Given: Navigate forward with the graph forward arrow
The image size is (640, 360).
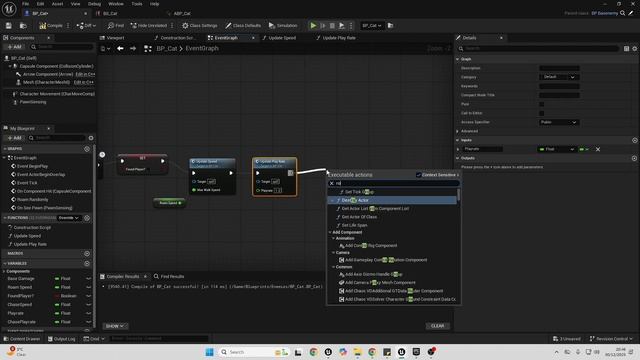Looking at the screenshot, I should 133,48.
